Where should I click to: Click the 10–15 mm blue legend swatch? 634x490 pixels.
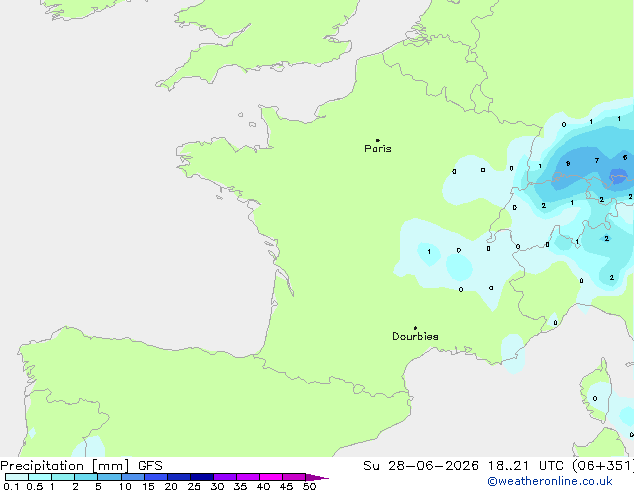coord(133,477)
